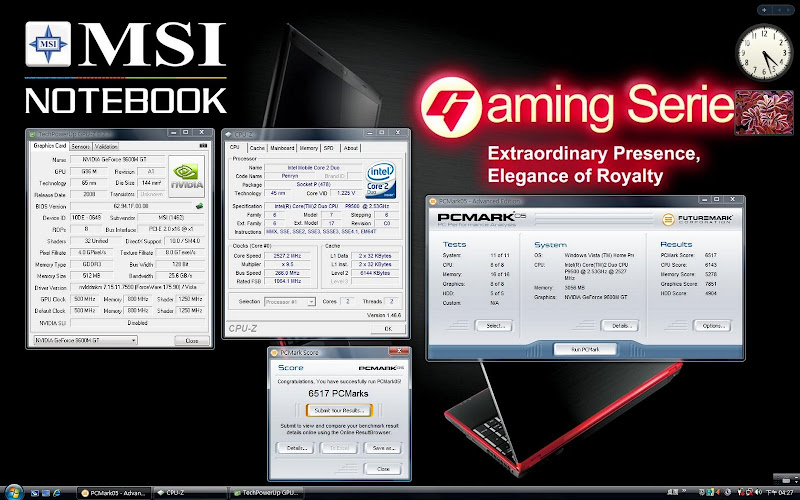Click the GPU-Z title bar app icon
The image size is (800, 500).
(x=33, y=134)
